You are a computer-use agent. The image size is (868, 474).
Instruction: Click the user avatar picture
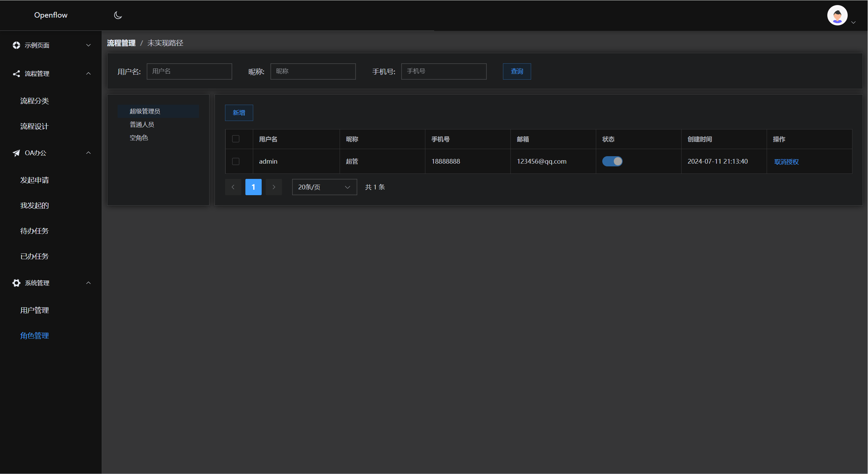[x=837, y=15]
